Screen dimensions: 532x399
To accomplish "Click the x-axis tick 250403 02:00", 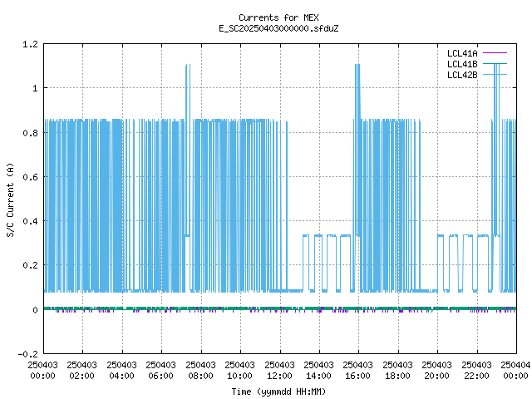I will 81,371.
